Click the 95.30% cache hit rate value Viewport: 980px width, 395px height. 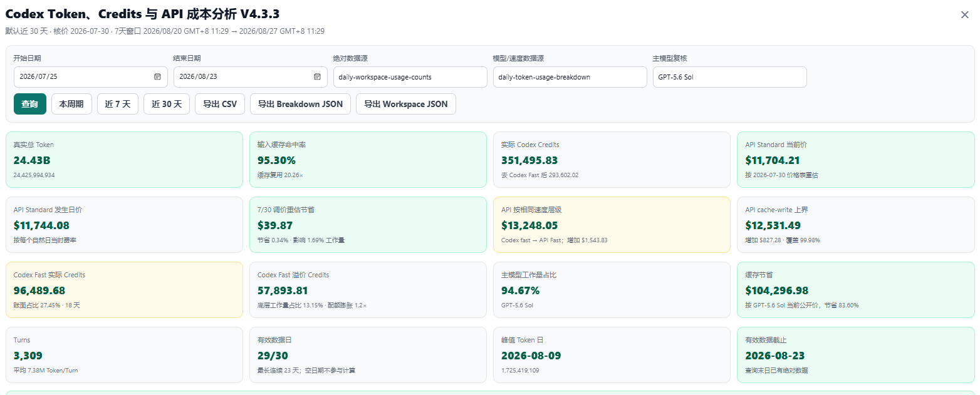coord(276,160)
